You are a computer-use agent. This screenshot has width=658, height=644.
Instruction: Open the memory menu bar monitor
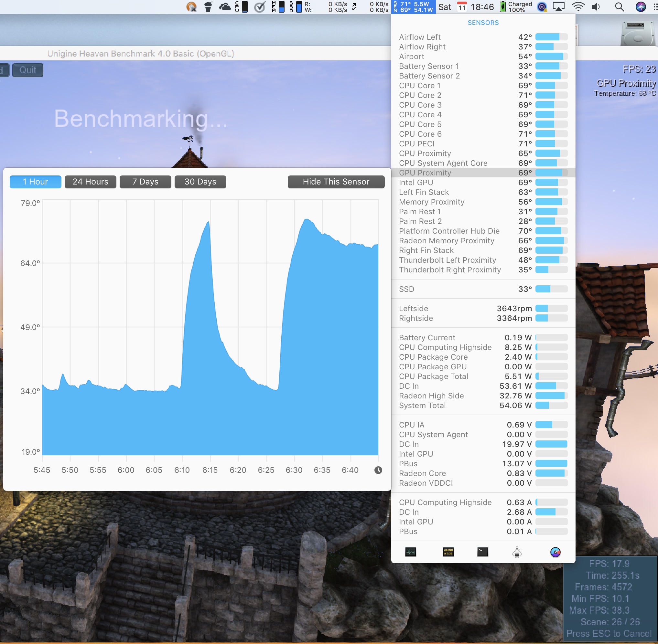[x=278, y=7]
